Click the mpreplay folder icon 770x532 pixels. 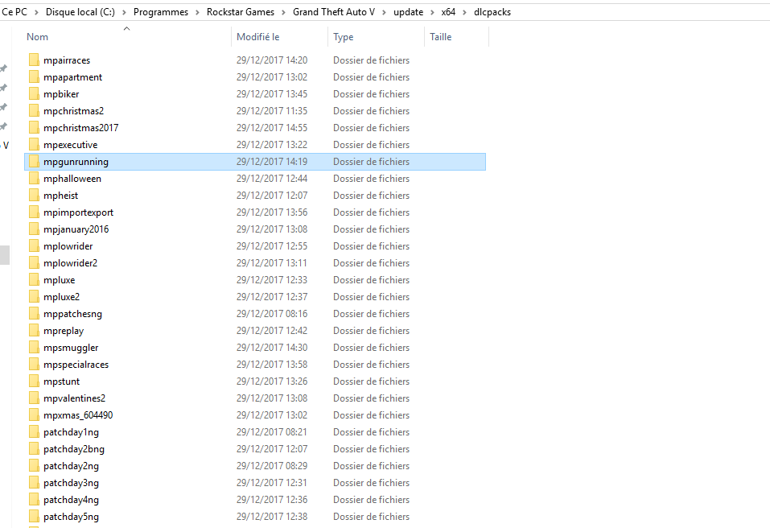(x=34, y=330)
